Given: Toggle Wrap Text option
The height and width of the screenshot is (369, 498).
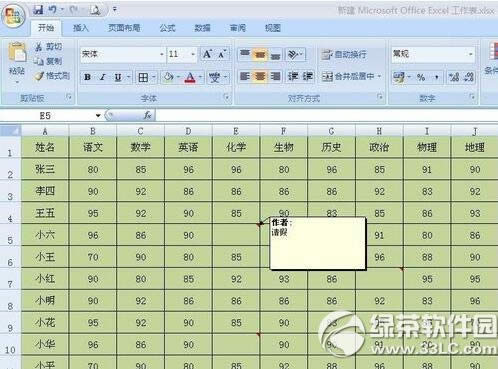Looking at the screenshot, I should (344, 54).
